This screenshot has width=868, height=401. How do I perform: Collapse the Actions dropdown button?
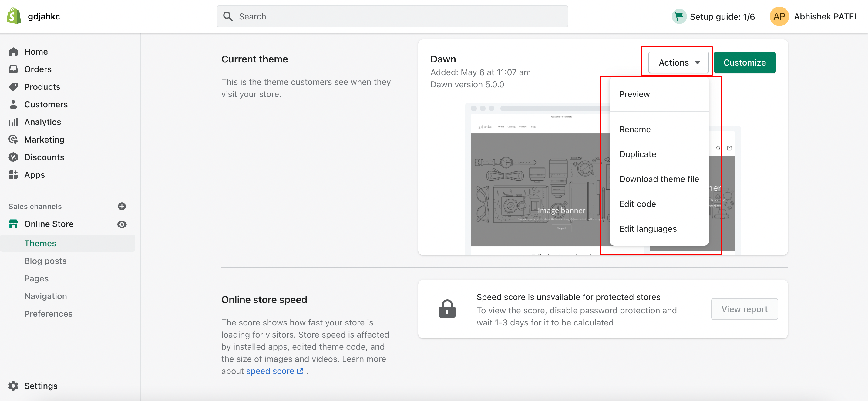(679, 62)
